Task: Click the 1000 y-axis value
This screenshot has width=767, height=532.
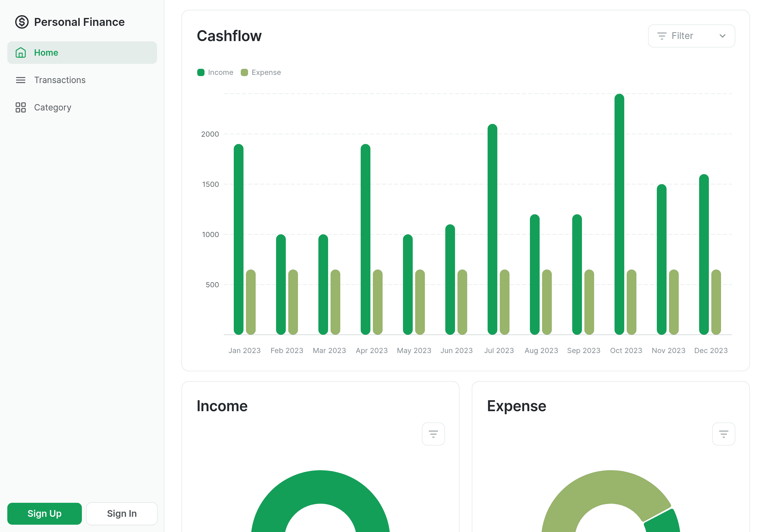Action: coord(210,234)
